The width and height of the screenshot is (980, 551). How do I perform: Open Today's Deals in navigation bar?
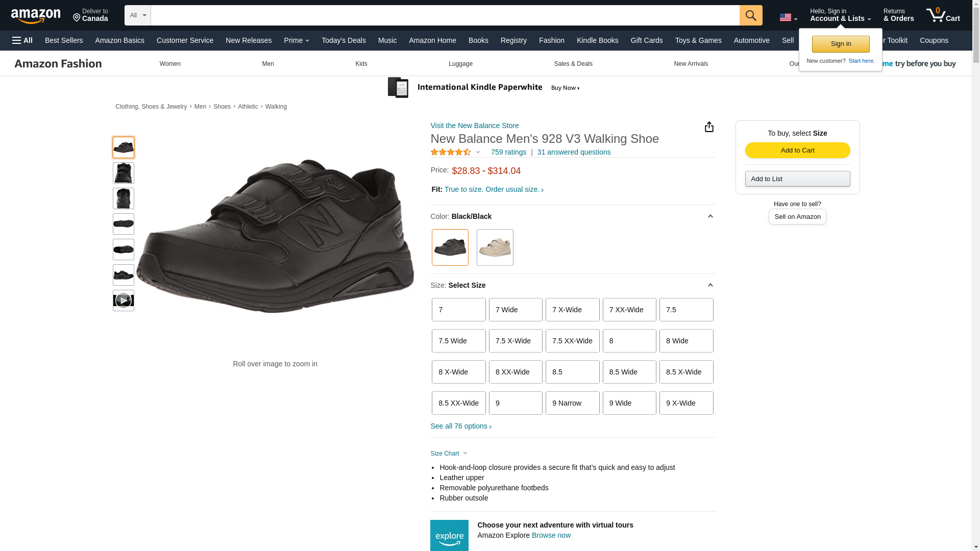[x=344, y=40]
